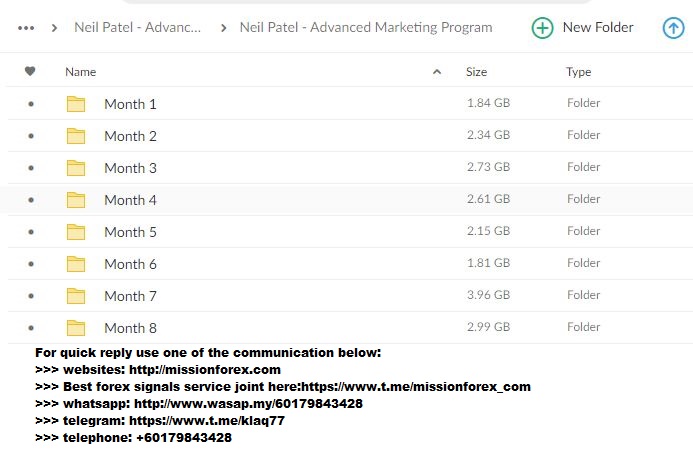This screenshot has width=693, height=464.
Task: Open the Month 3 folder name
Action: [130, 168]
